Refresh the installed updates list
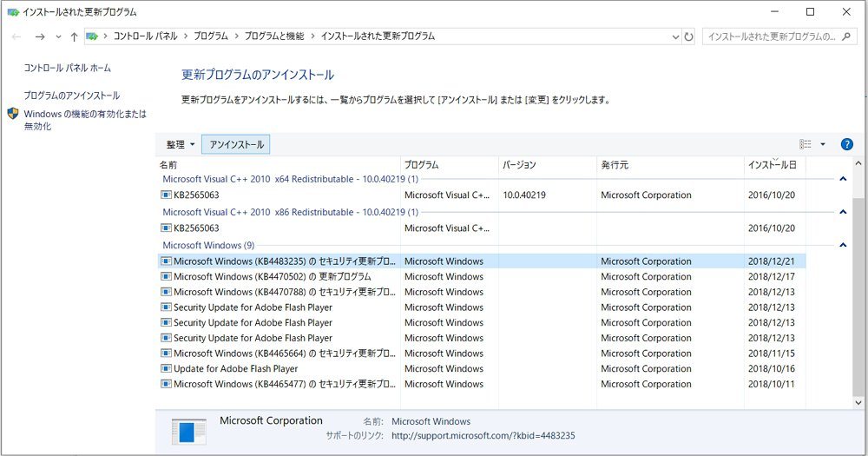This screenshot has height=456, width=868. pos(688,36)
